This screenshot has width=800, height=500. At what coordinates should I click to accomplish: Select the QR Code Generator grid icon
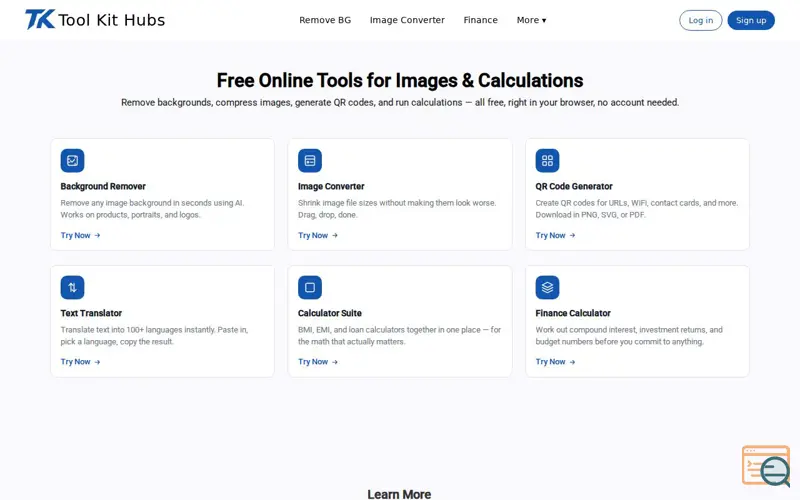click(x=547, y=161)
